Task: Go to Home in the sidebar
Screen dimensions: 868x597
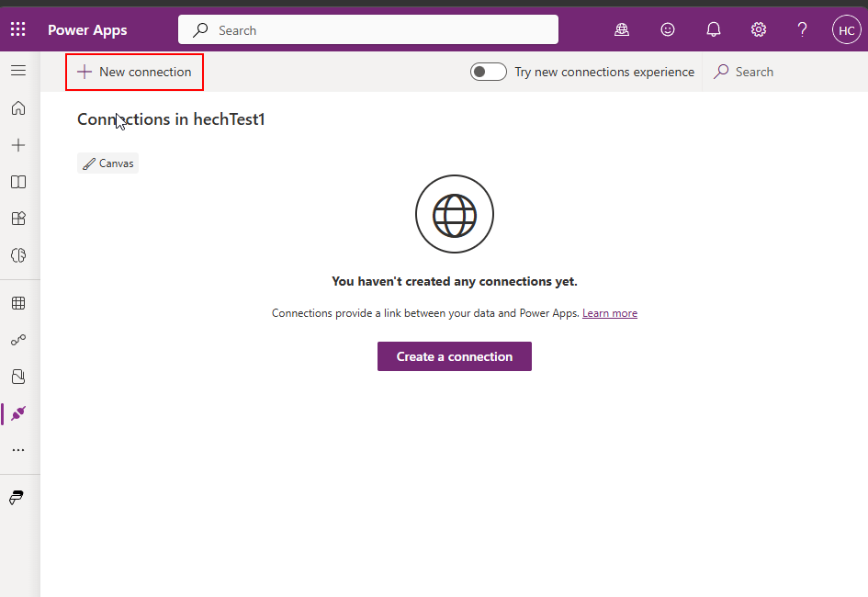Action: click(18, 107)
